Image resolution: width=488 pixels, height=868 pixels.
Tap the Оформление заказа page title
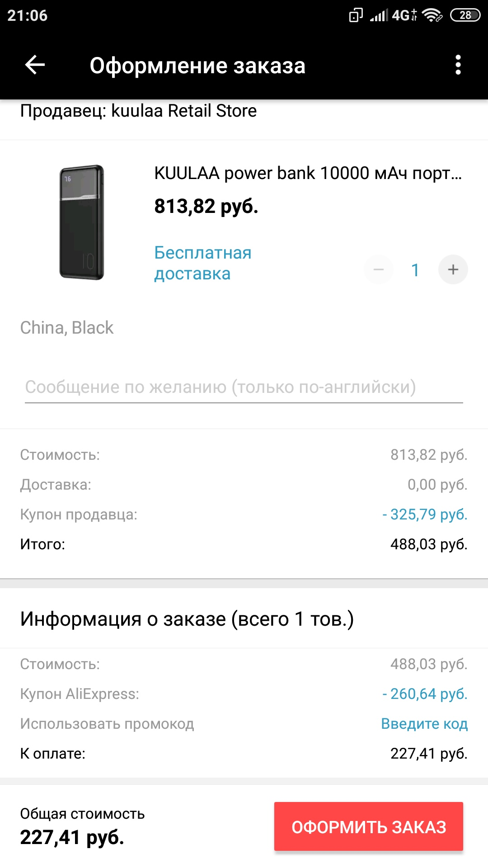(197, 66)
